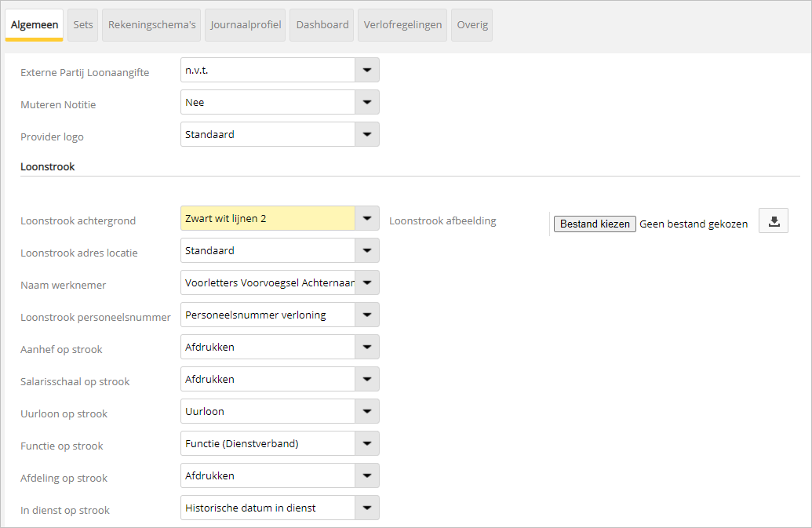Expand the Afdeling op strook dropdown
Viewport: 812px width, 528px height.
click(366, 475)
